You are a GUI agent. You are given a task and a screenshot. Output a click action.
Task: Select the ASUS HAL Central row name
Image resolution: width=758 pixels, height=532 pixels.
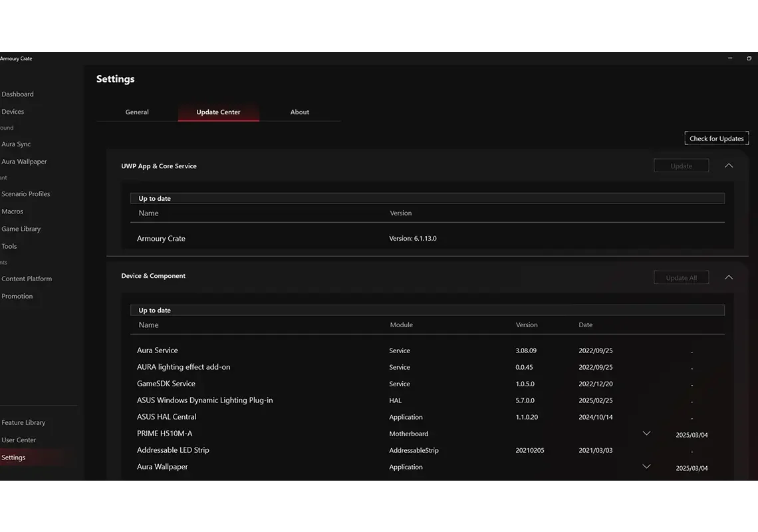166,417
